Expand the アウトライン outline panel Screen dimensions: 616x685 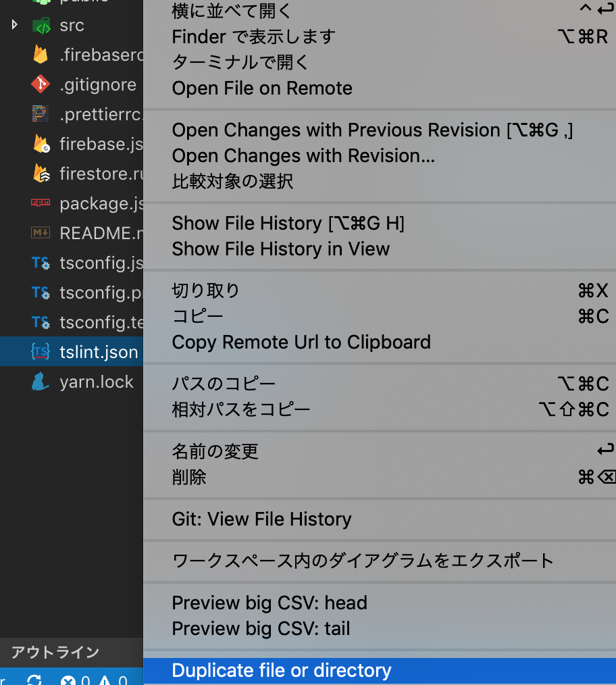(x=55, y=653)
